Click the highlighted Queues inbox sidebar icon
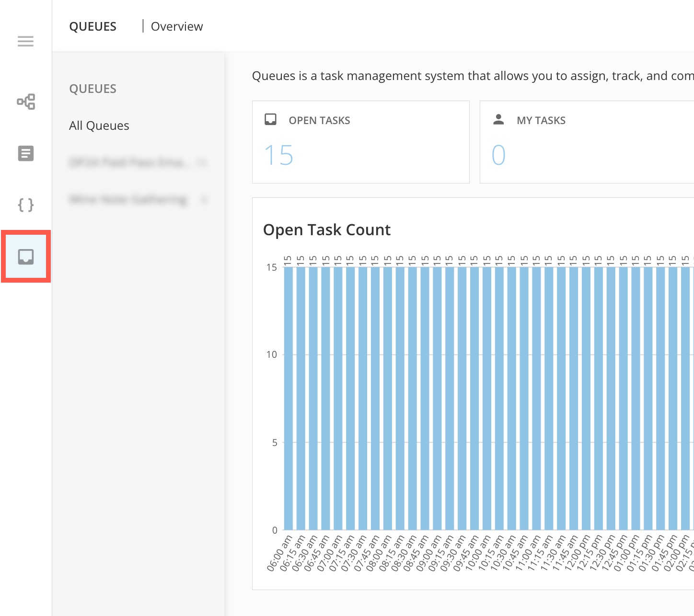Viewport: 694px width, 616px height. [26, 257]
